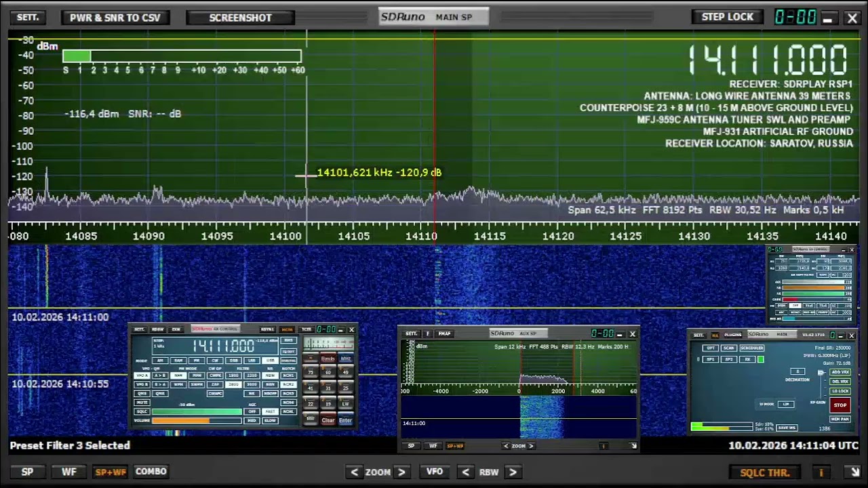Enable the NCH1 notch filter
The image size is (868, 488).
click(x=289, y=375)
